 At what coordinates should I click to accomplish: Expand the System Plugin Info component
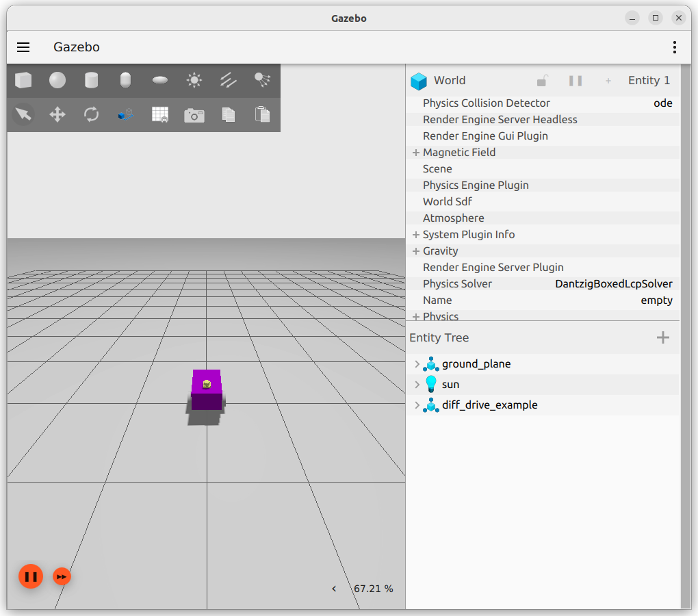point(416,235)
